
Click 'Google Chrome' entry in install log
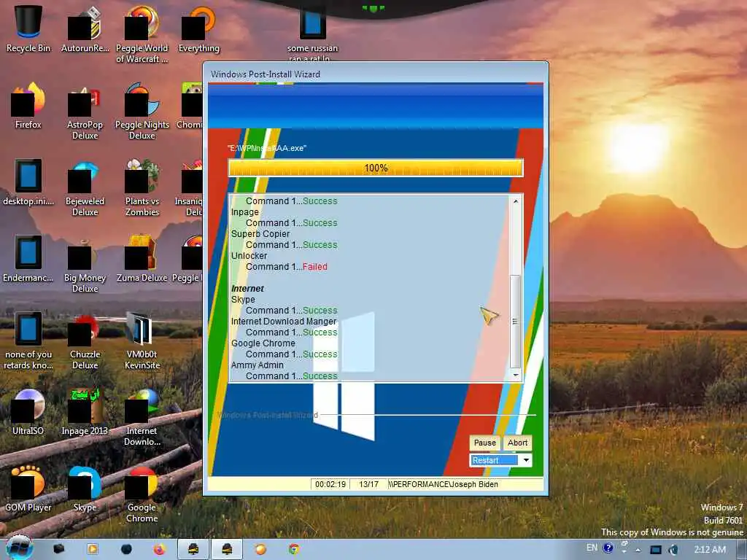pos(263,343)
